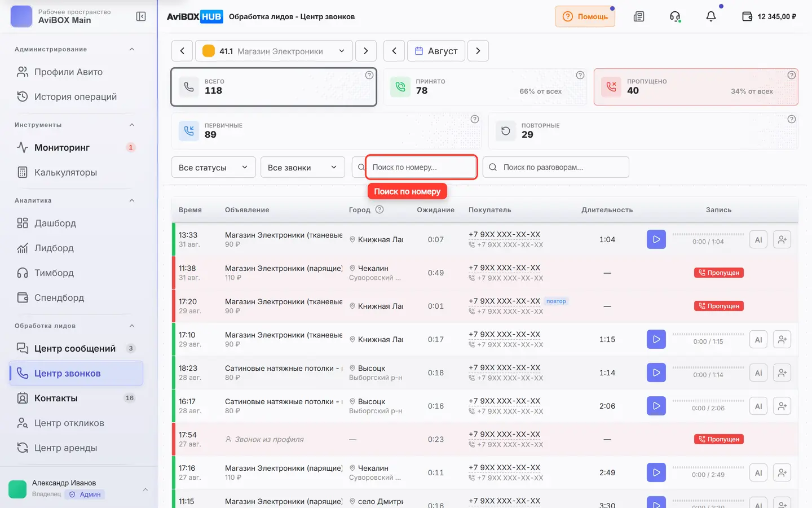The image size is (812, 508).
Task: Filter by Пропущено 40 card
Action: [x=696, y=87]
